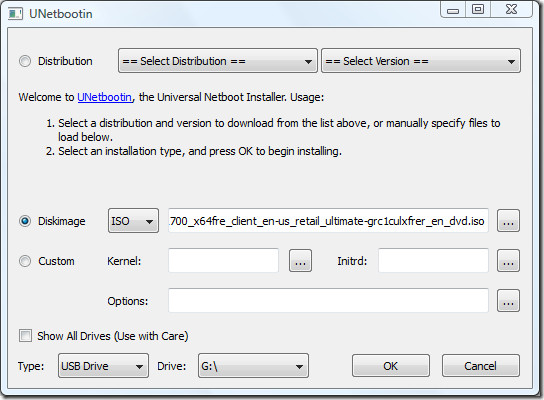Screen dimensions: 544x400
Task: Click the Kernel input field
Action: tap(223, 261)
